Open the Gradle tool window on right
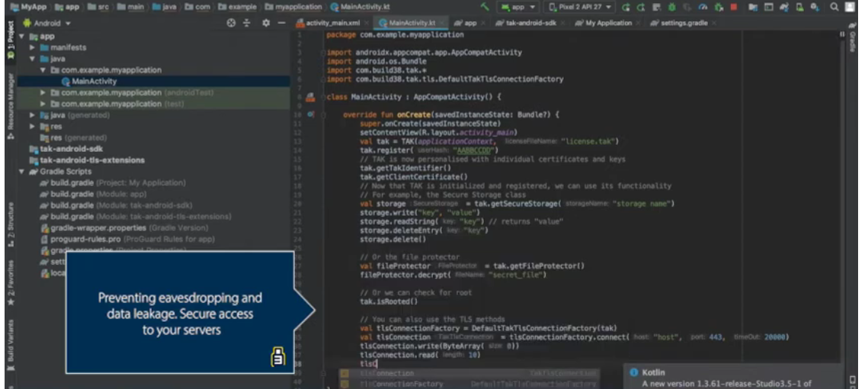Image resolution: width=868 pixels, height=389 pixels. (x=853, y=39)
